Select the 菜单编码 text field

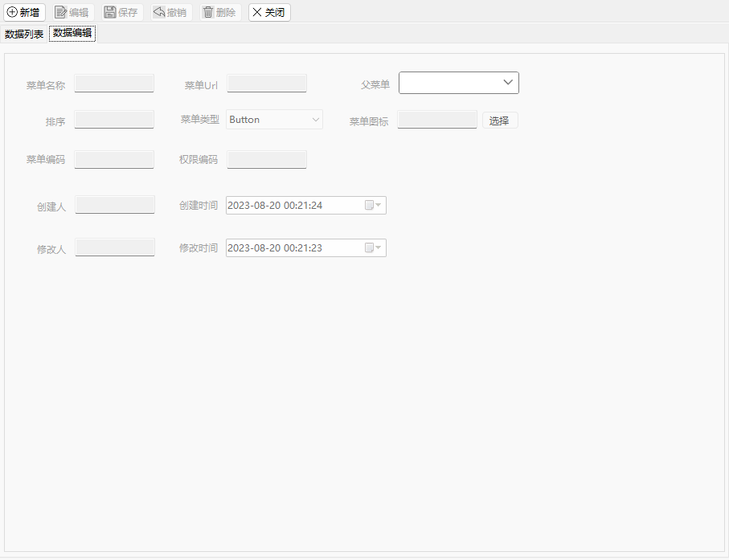(x=114, y=159)
